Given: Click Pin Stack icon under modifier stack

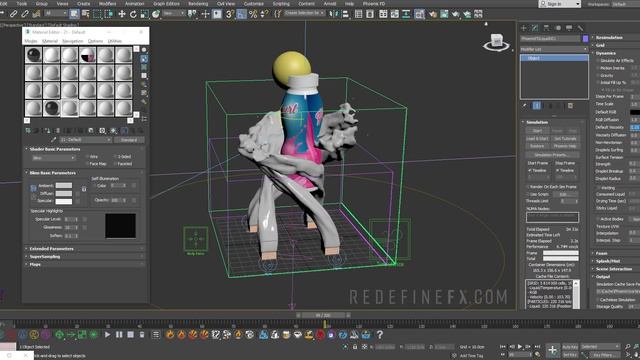Looking at the screenshot, I should tap(525, 106).
